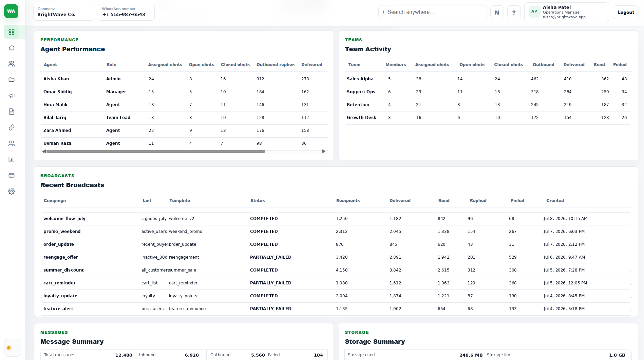
Task: Click the Assigned chats header in Agent Performance
Action: pos(165,65)
